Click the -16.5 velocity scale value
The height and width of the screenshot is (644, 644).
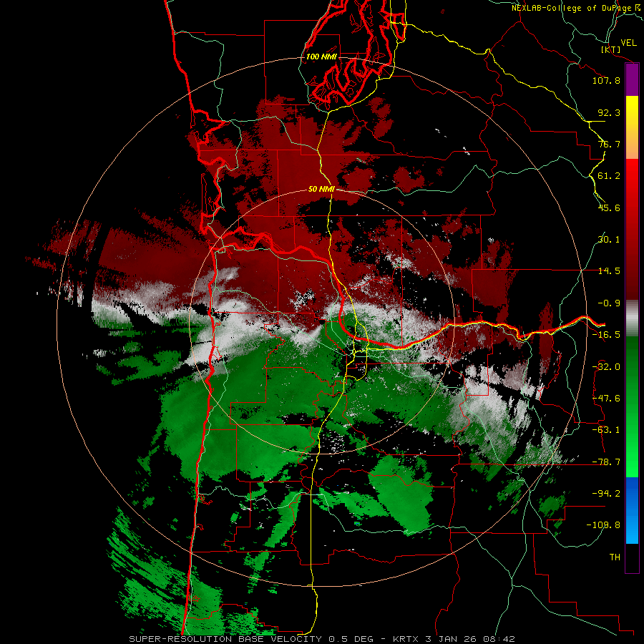tap(606, 335)
